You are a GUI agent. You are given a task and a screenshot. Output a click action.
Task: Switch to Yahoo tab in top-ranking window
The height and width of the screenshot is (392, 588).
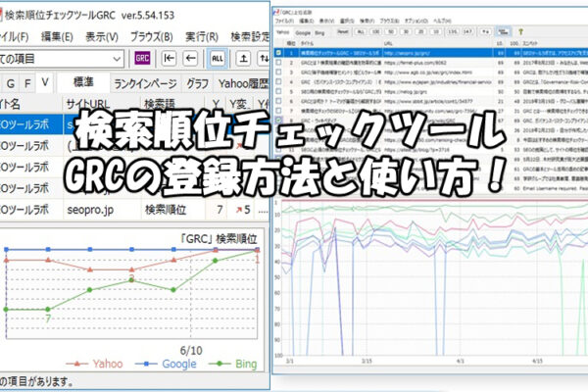tap(283, 32)
